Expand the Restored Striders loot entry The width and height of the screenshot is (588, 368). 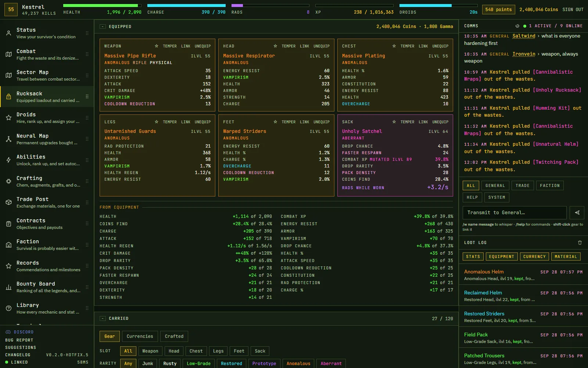pos(523,317)
